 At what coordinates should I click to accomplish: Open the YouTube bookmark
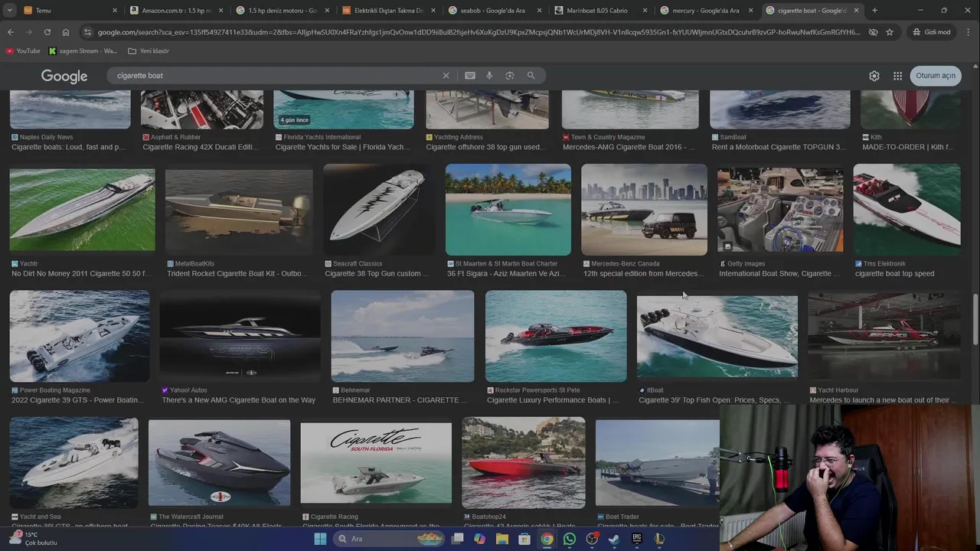[23, 51]
